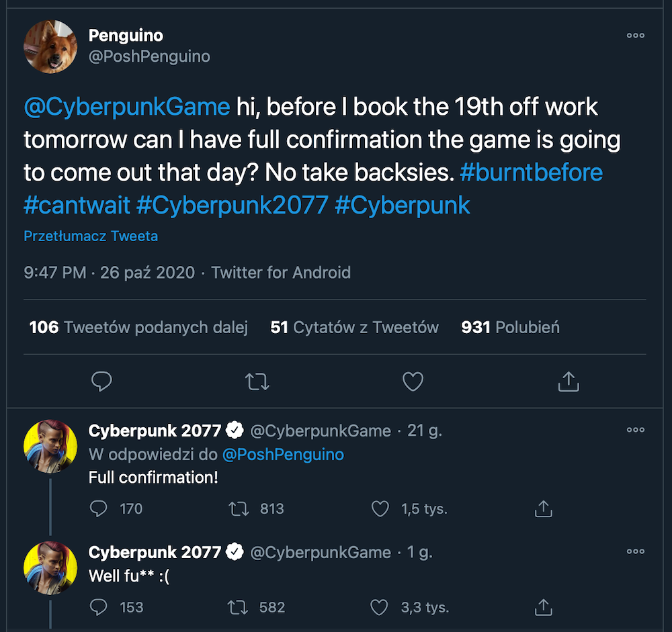This screenshot has width=672, height=632.
Task: Retweet the 'Full confirmation!' reply
Action: coord(239,509)
